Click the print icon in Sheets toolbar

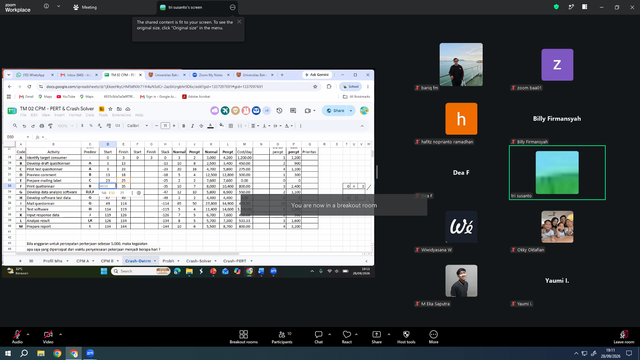point(42,126)
